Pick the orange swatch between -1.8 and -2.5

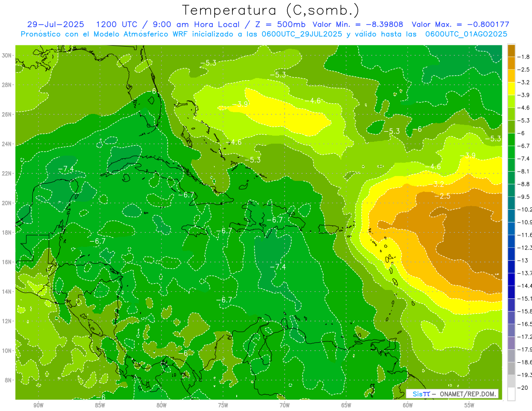[x=511, y=63]
